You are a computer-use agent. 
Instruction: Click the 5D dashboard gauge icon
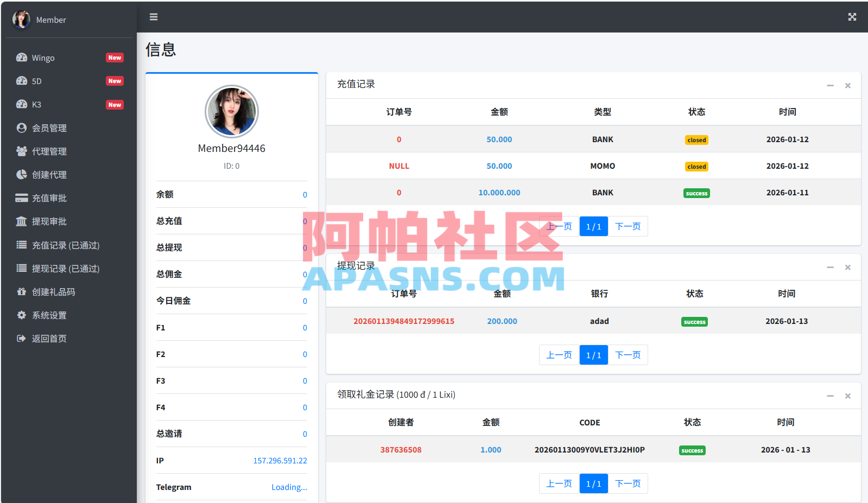coord(22,81)
